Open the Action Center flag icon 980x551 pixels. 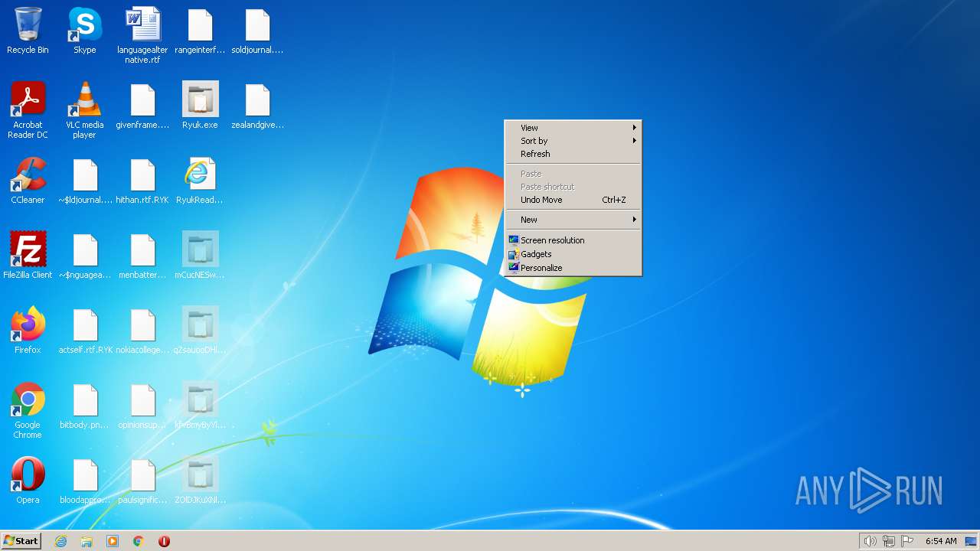tap(908, 541)
